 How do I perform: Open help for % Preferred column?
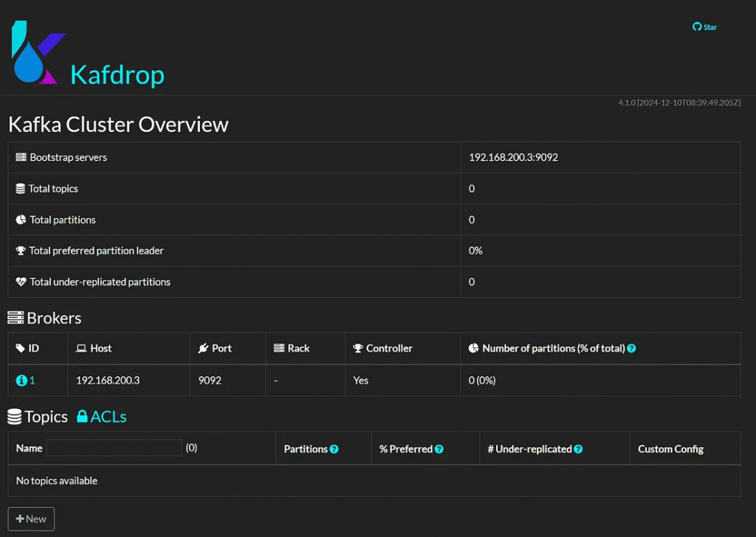click(439, 449)
